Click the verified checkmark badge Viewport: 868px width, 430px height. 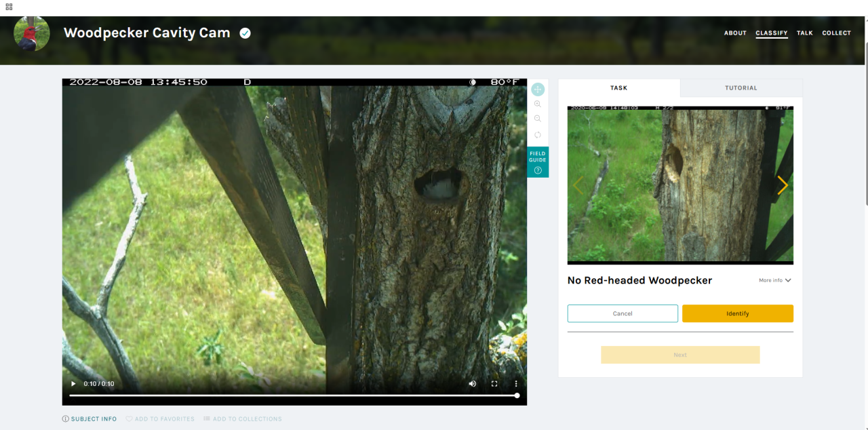245,33
